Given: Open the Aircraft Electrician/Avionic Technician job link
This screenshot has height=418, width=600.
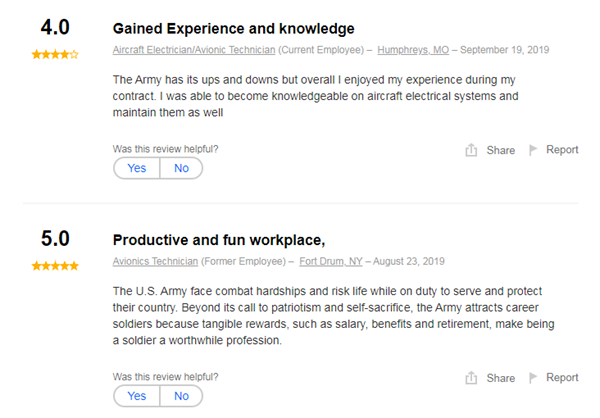Looking at the screenshot, I should 193,49.
